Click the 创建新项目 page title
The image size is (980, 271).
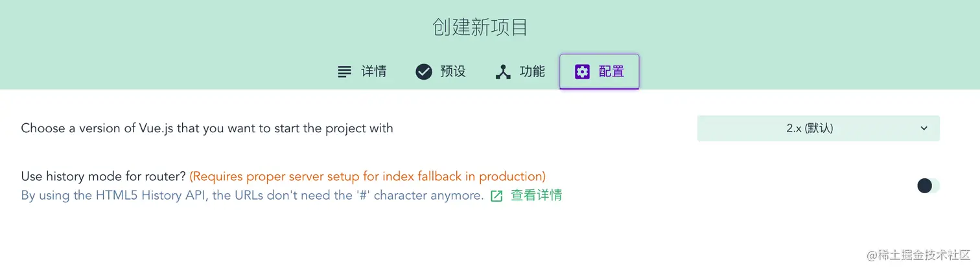(480, 28)
